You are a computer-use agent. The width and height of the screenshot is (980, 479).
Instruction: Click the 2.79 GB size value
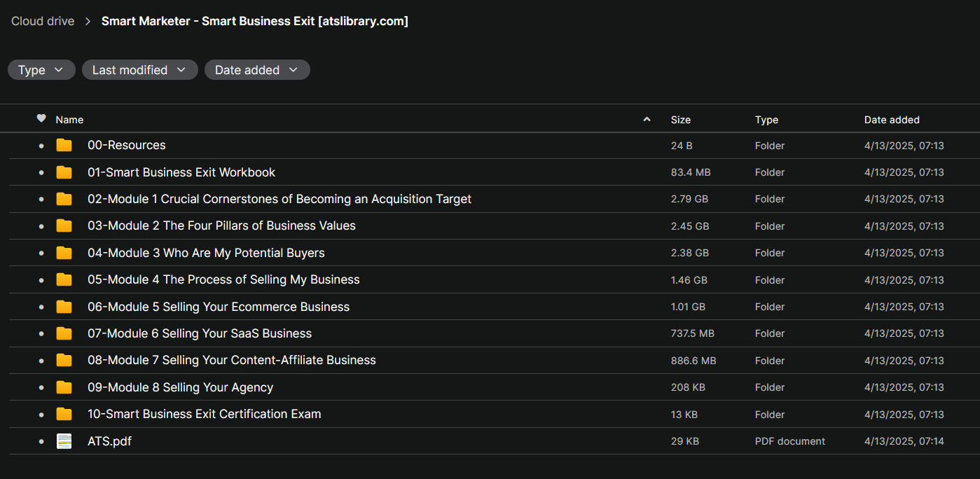point(689,199)
